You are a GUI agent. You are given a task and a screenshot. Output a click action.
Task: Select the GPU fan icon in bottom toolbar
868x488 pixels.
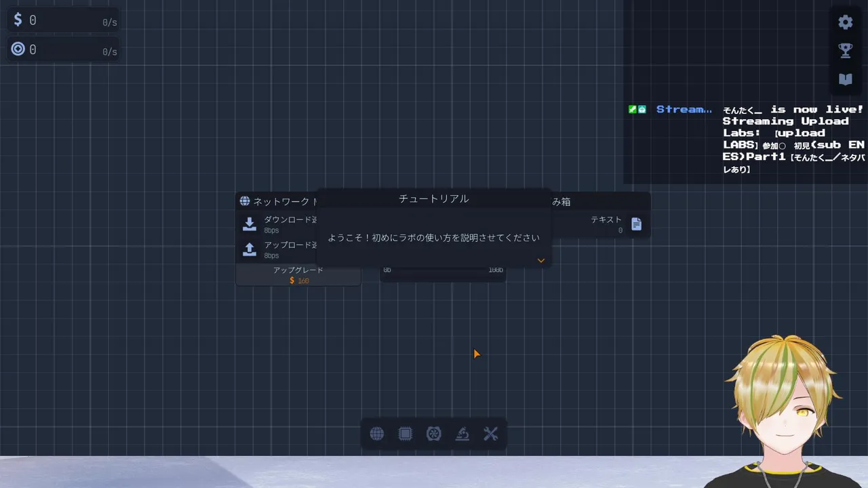[x=434, y=434]
